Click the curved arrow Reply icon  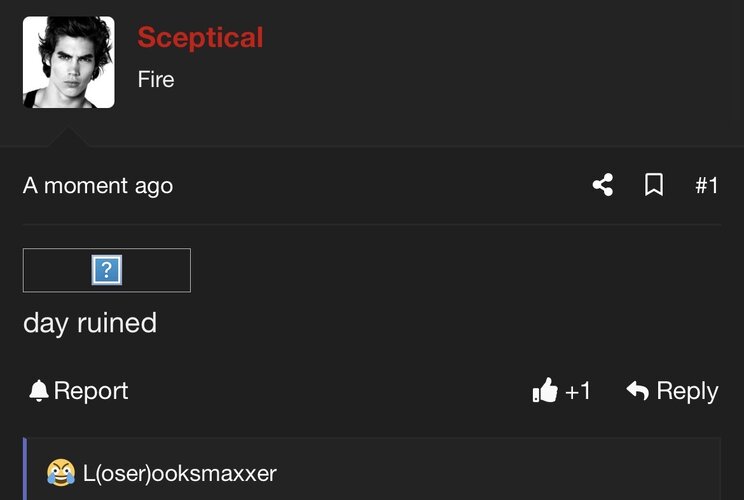(x=637, y=390)
